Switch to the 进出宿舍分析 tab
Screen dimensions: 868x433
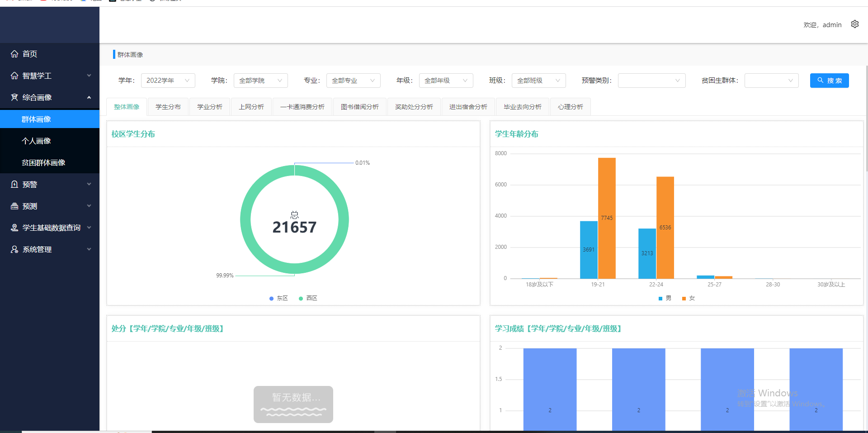coord(468,107)
